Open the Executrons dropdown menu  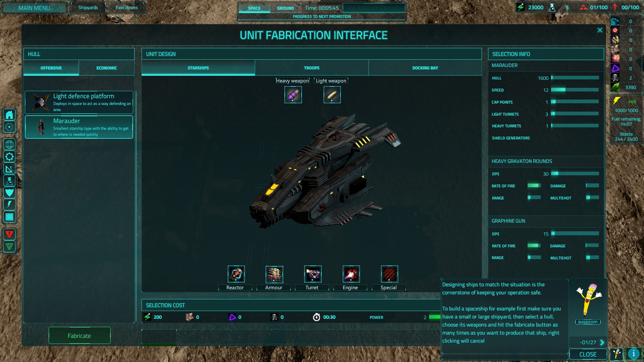pos(126,7)
